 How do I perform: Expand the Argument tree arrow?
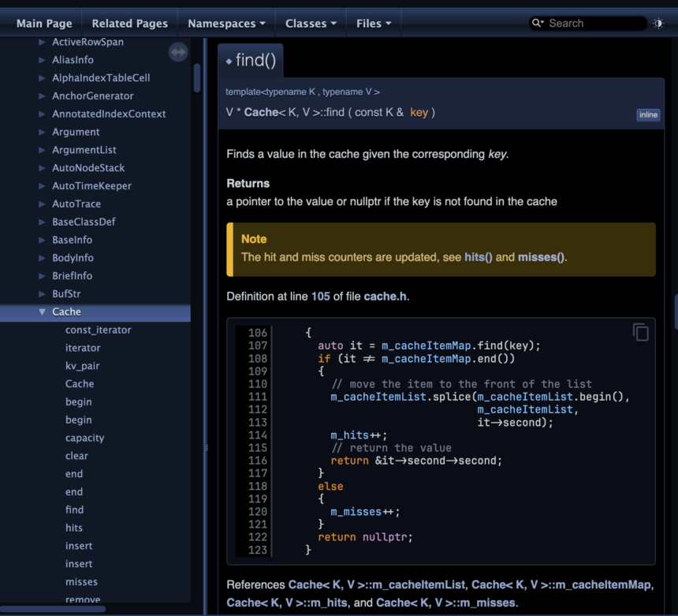42,132
